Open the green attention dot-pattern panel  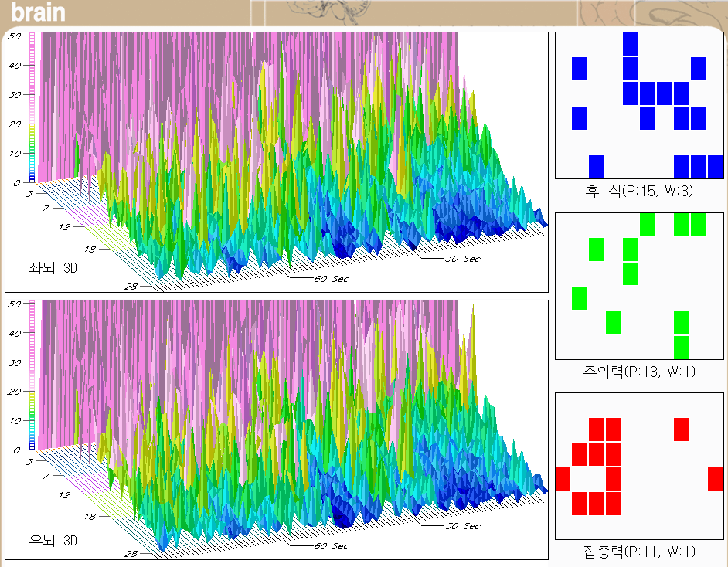point(639,286)
